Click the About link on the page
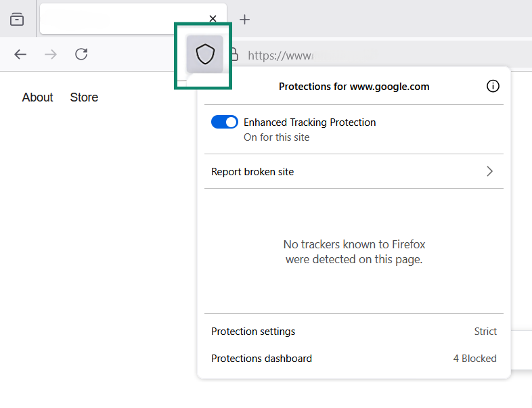This screenshot has width=532, height=408. point(37,97)
